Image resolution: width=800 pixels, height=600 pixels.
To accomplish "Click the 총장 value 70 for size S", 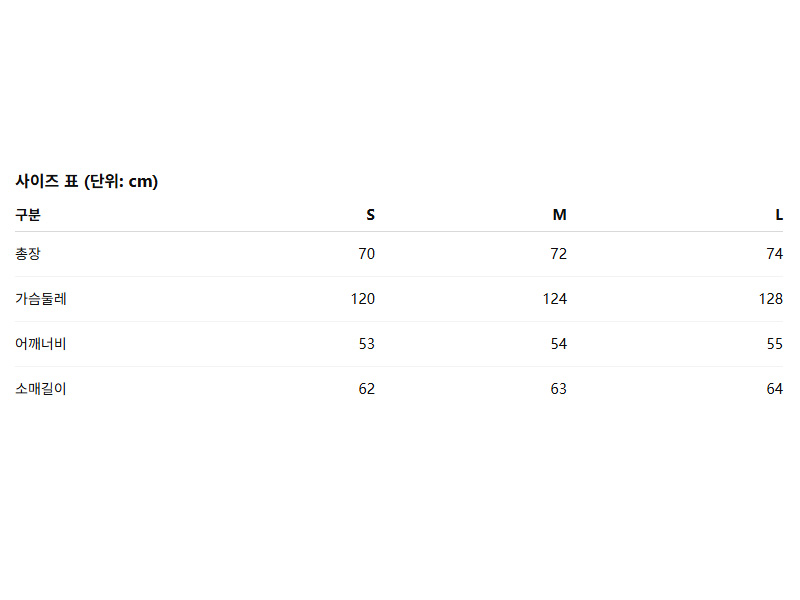I will point(367,254).
